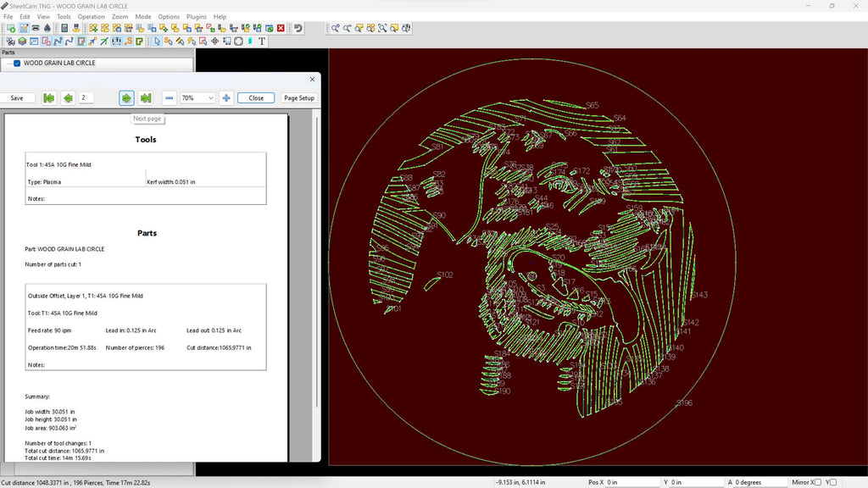
Task: Click the magnifier icon with four yellow pieces
Action: click(x=371, y=28)
